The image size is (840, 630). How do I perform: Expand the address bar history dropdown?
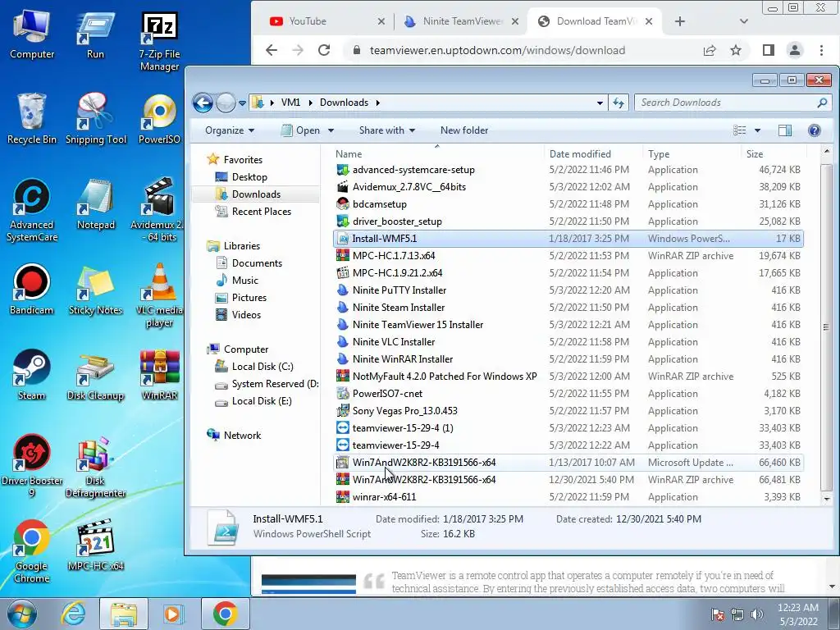pyautogui.click(x=600, y=103)
